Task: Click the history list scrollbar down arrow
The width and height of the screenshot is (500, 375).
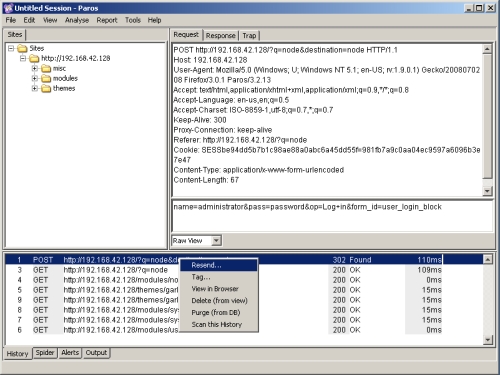Action: (488, 340)
